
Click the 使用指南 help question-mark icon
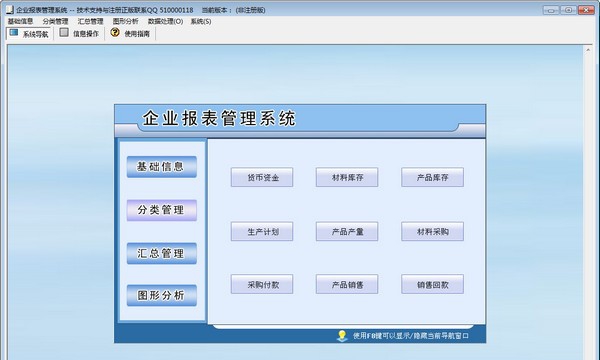pyautogui.click(x=115, y=33)
